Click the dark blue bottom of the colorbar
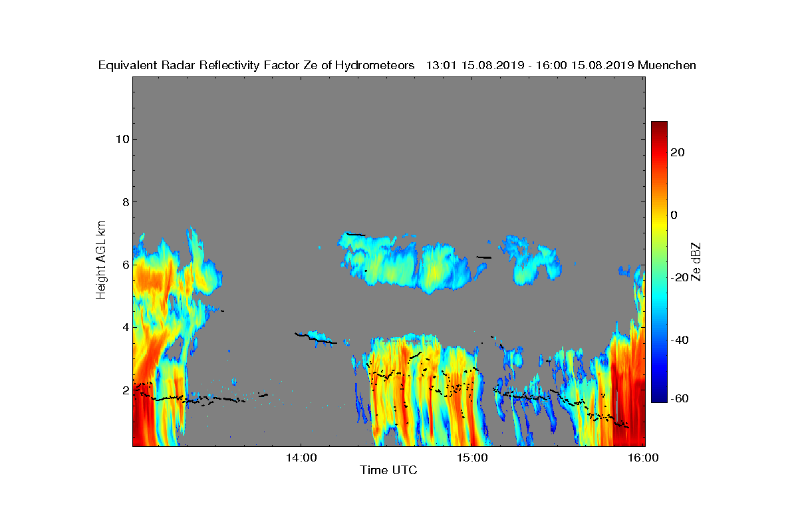This screenshot has height=532, width=798. [x=659, y=398]
